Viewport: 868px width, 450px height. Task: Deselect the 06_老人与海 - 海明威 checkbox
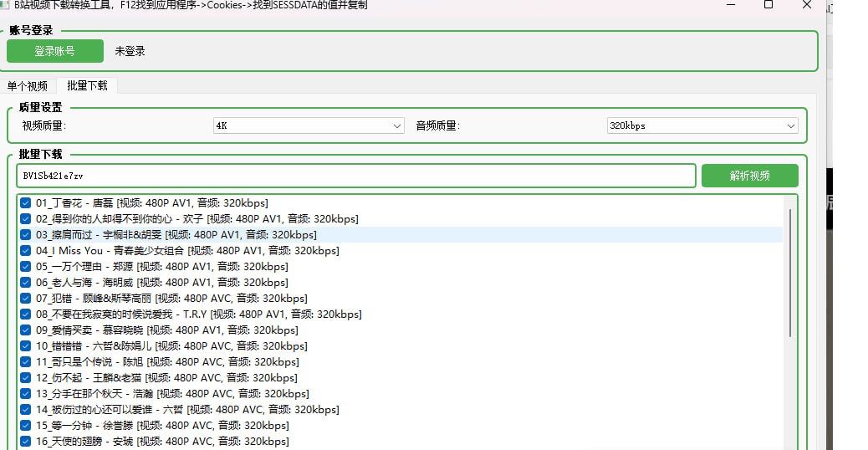coord(26,283)
